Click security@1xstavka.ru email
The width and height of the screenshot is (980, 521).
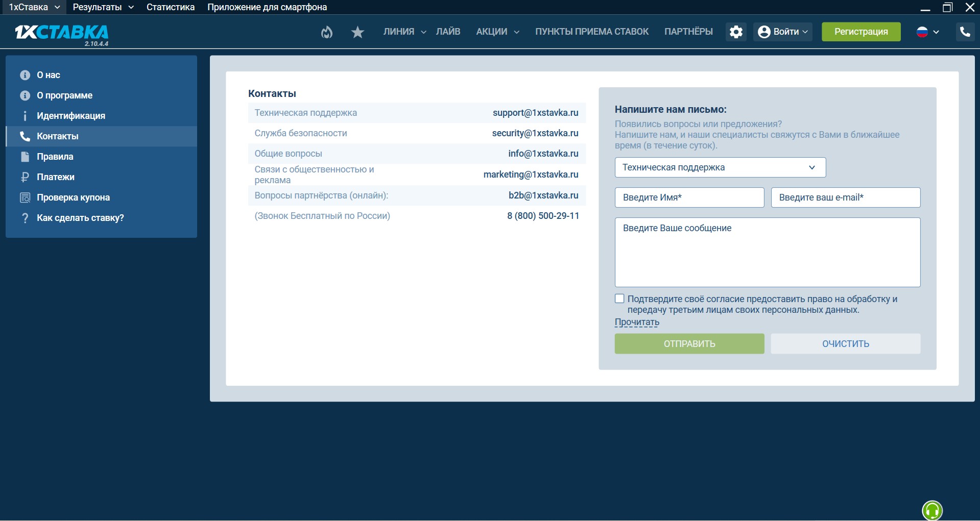535,133
